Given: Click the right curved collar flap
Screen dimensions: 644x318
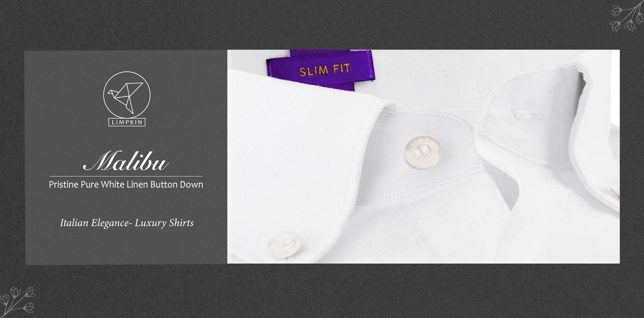Looking at the screenshot, I should [547, 138].
